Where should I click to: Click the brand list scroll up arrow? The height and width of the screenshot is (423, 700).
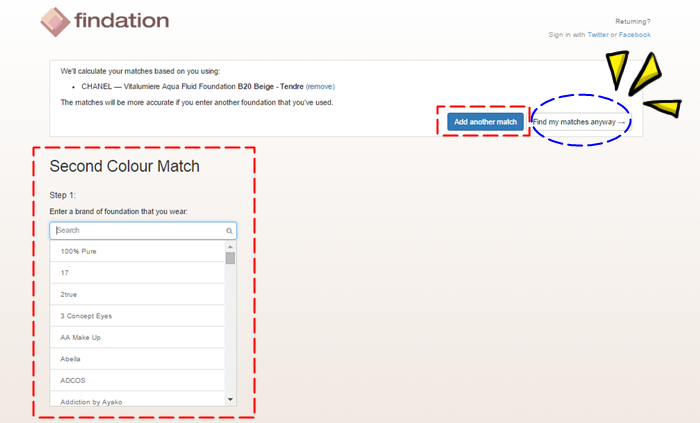pos(230,247)
